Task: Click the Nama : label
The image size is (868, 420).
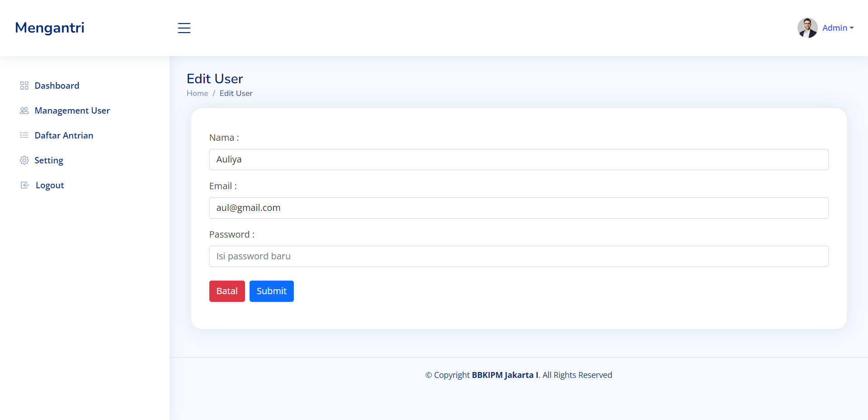Action: pos(224,138)
